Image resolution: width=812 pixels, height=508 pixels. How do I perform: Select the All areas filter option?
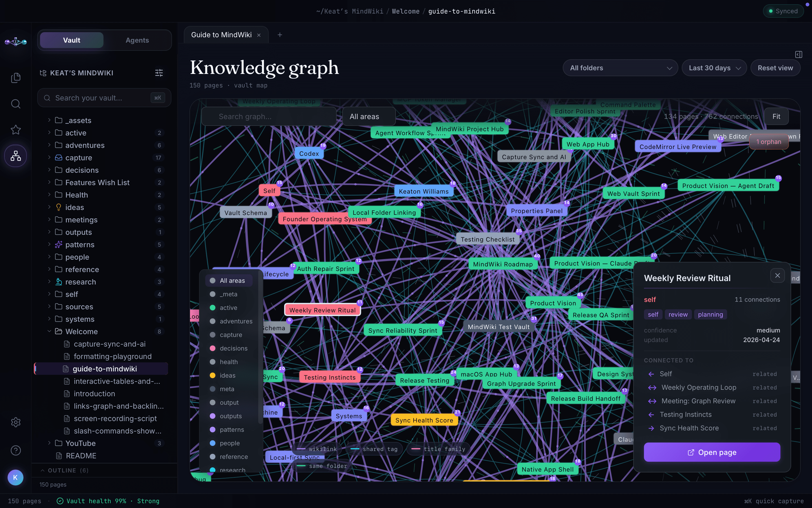(x=229, y=281)
